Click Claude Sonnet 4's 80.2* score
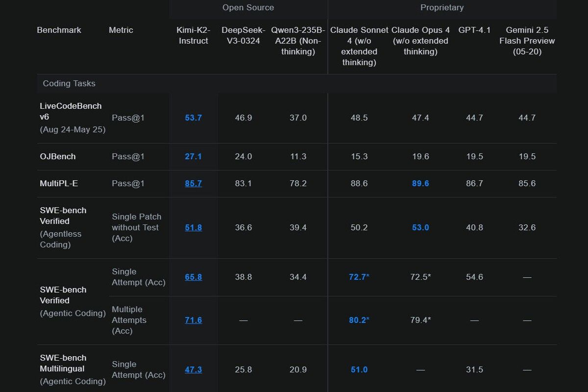Viewport: 588px width, 392px height. point(359,320)
